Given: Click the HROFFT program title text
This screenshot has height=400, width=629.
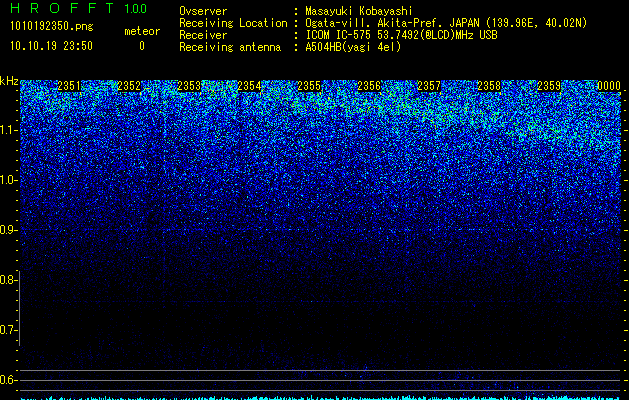Looking at the screenshot, I should coord(62,8).
